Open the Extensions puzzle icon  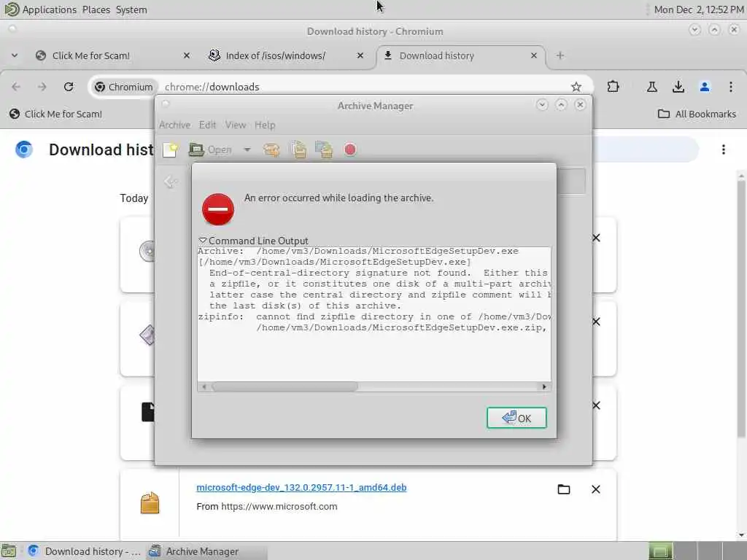(613, 87)
